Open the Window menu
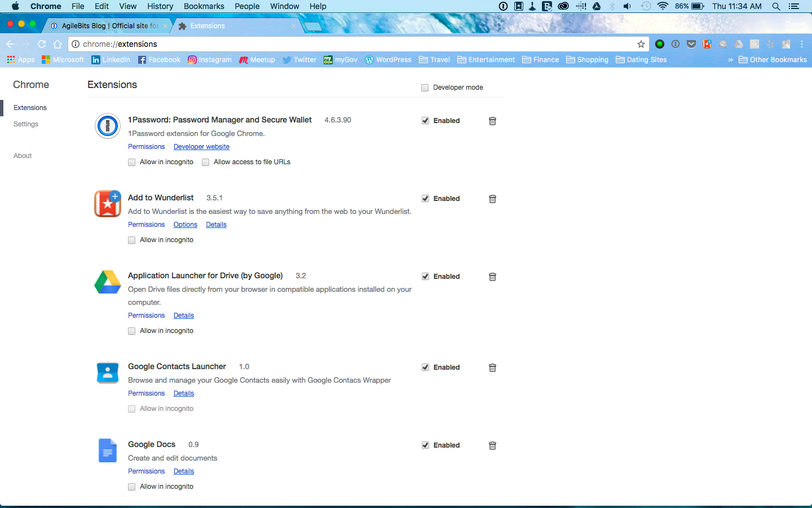Image resolution: width=812 pixels, height=508 pixels. point(285,6)
